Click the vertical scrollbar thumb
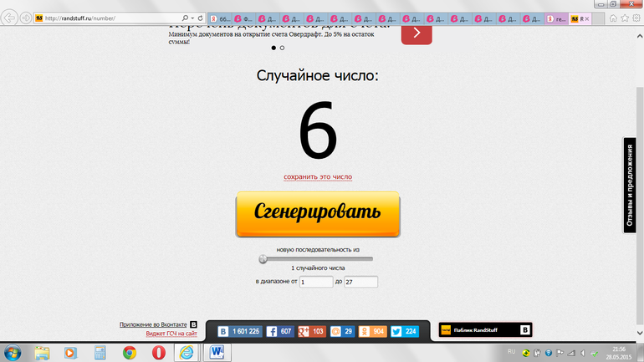The width and height of the screenshot is (644, 362). pyautogui.click(x=640, y=205)
